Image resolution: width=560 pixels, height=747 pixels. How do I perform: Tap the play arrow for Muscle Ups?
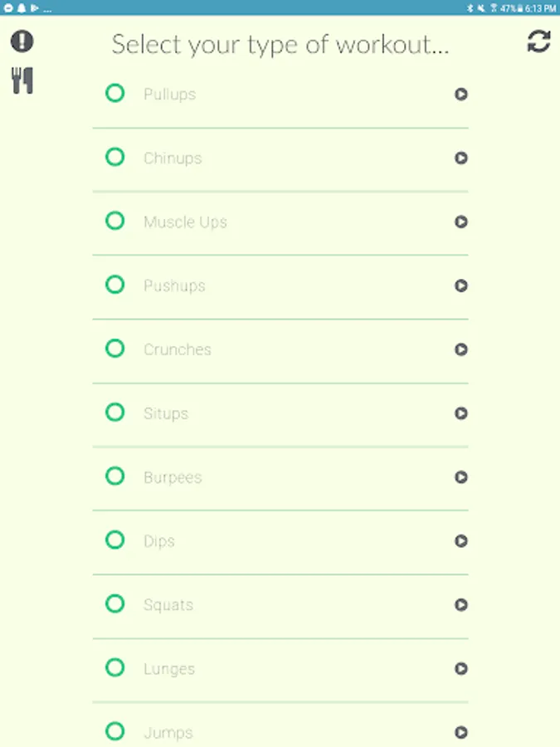click(x=461, y=222)
